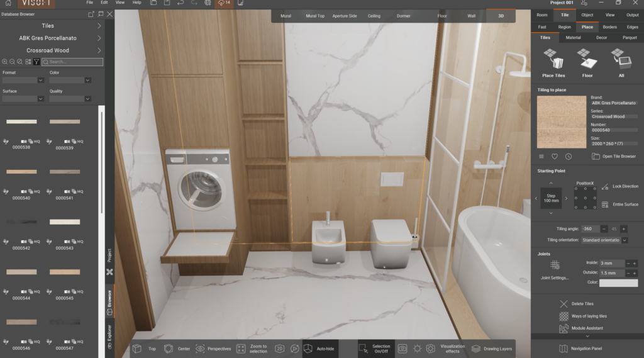Screen dimensions: 644x358
Task: Select the Place Tiles tool icon
Action: click(x=553, y=59)
